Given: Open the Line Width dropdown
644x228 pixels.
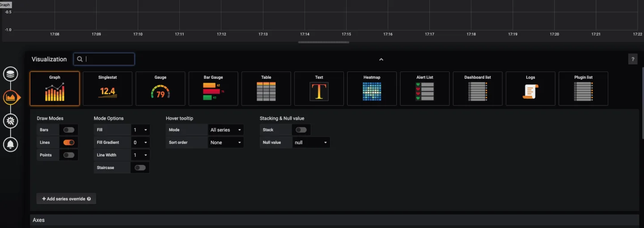Looking at the screenshot, I should [x=140, y=155].
